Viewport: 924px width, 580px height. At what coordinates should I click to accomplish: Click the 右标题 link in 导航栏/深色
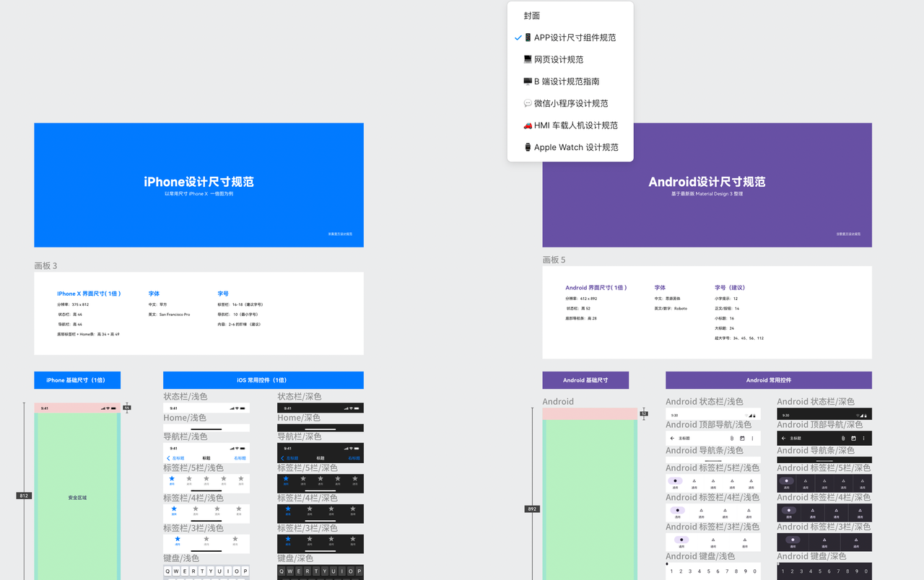[354, 458]
